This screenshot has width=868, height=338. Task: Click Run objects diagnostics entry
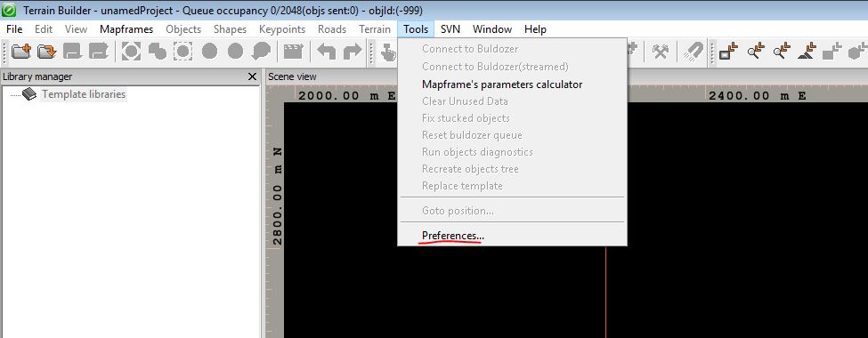click(513, 152)
